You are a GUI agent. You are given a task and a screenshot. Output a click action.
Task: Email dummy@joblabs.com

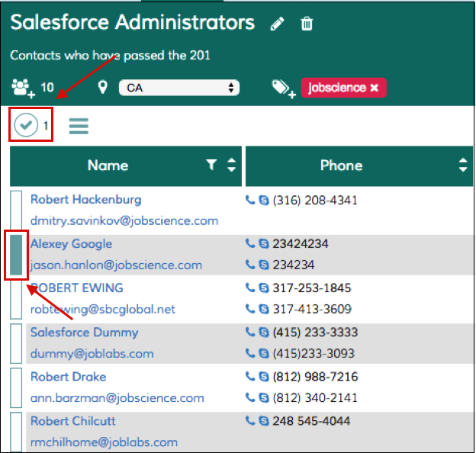click(92, 354)
